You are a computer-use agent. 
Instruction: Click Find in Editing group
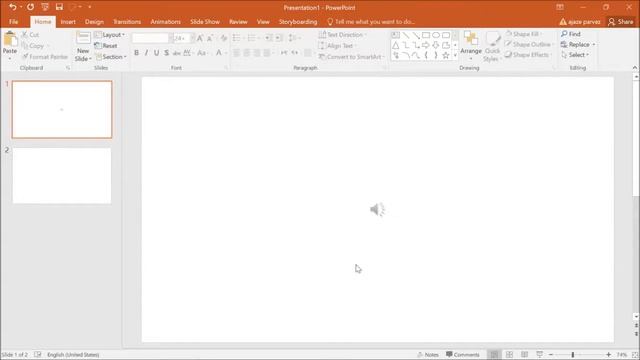point(571,34)
